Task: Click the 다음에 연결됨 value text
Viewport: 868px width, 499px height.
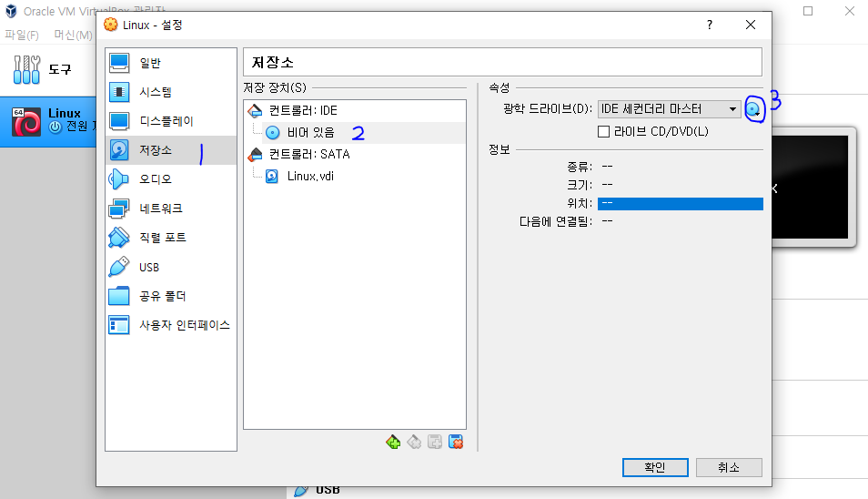Action: coord(607,221)
